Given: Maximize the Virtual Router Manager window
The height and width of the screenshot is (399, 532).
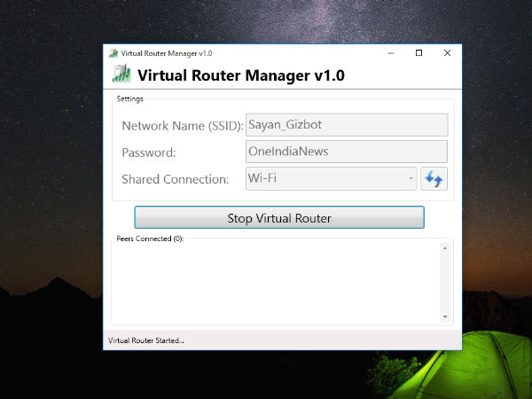Looking at the screenshot, I should (x=419, y=53).
